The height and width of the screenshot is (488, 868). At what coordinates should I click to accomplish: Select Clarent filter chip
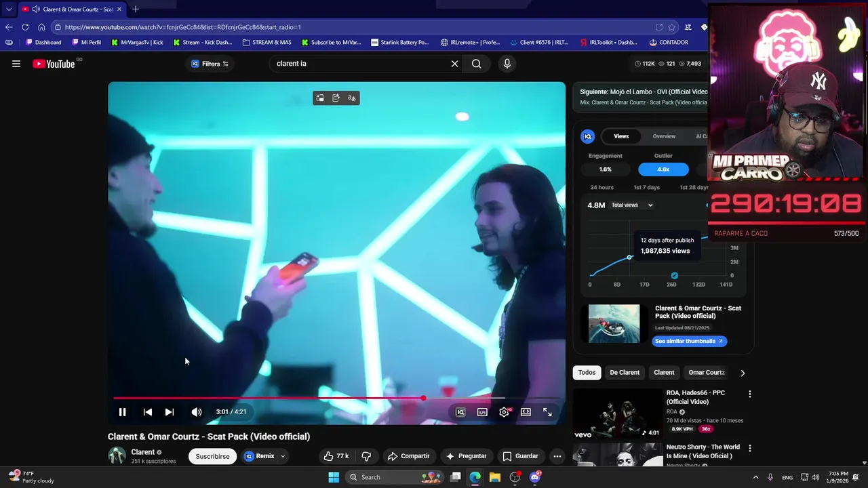pos(664,372)
